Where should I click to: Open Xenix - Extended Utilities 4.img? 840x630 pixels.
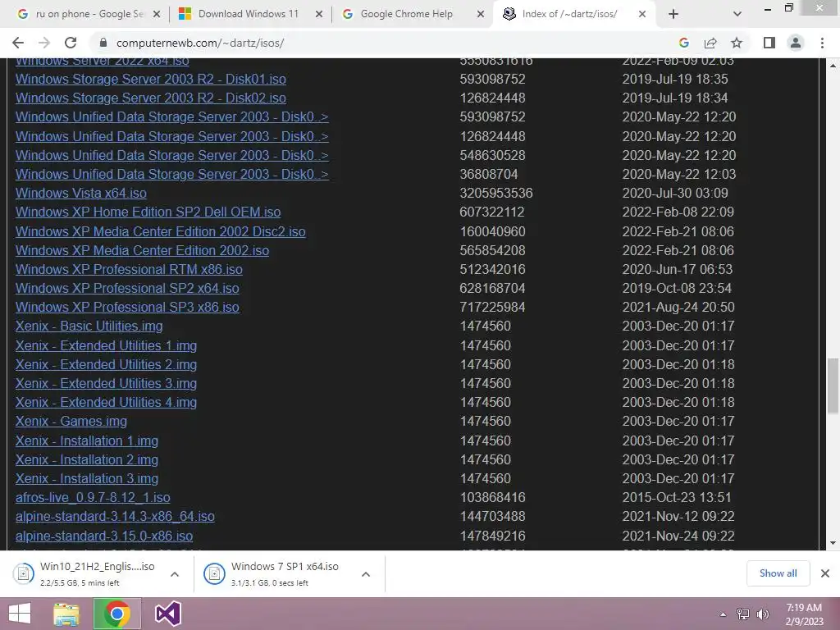(106, 402)
